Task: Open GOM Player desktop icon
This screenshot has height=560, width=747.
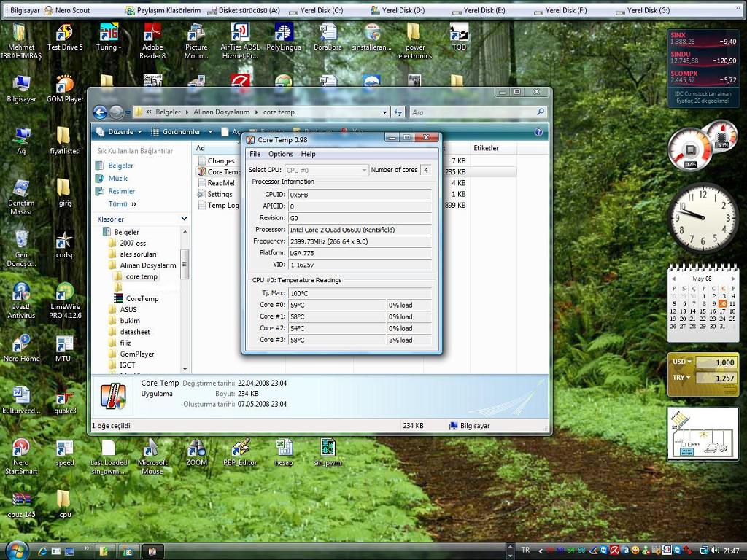Action: (65, 89)
